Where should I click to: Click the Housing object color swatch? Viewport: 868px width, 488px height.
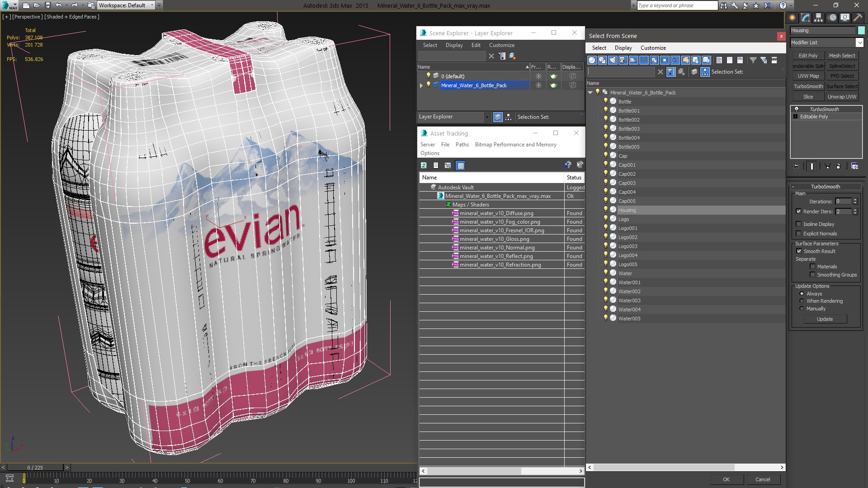coord(861,30)
